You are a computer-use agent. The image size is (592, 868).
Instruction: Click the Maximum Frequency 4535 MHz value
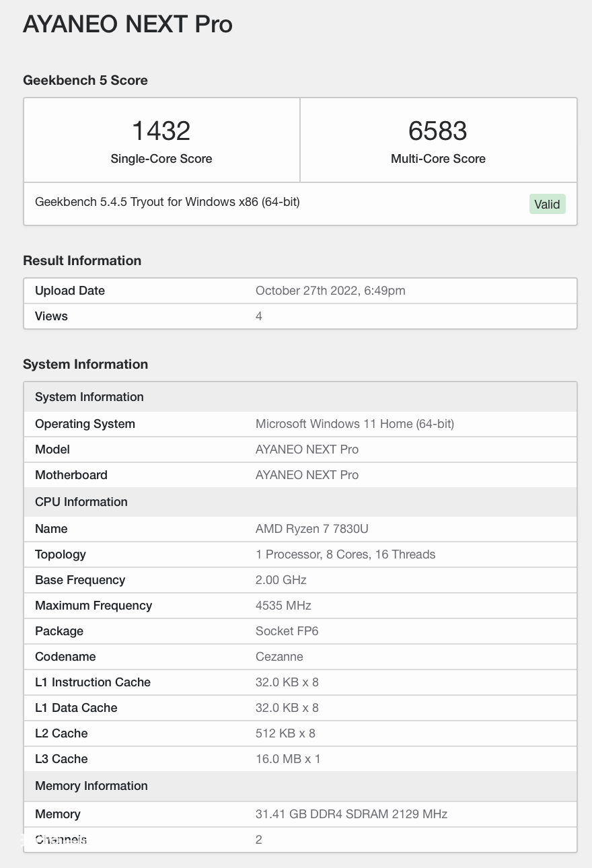point(283,606)
